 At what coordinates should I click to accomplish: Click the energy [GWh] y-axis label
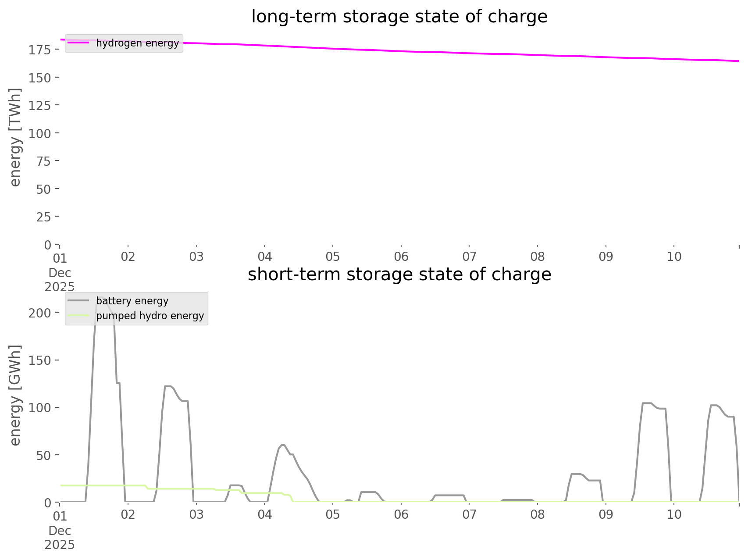(15, 395)
